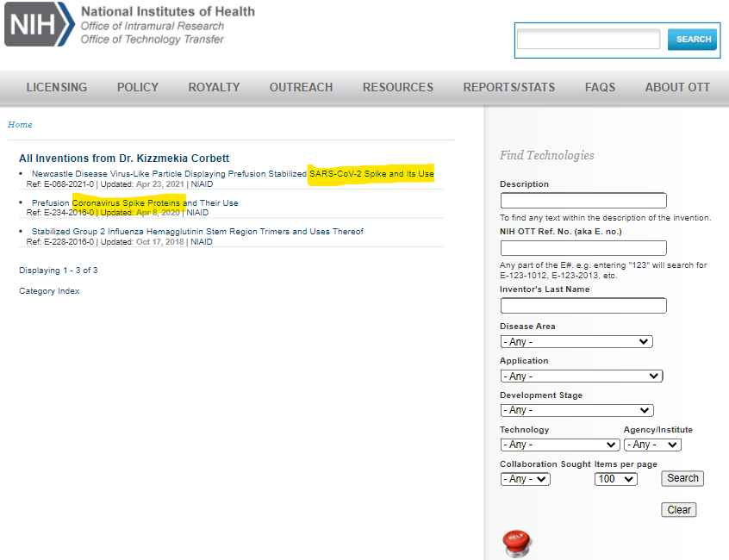Click the 'Ref: E-234-2016-0' reference line
Screen dimensions: 729x560
117,213
